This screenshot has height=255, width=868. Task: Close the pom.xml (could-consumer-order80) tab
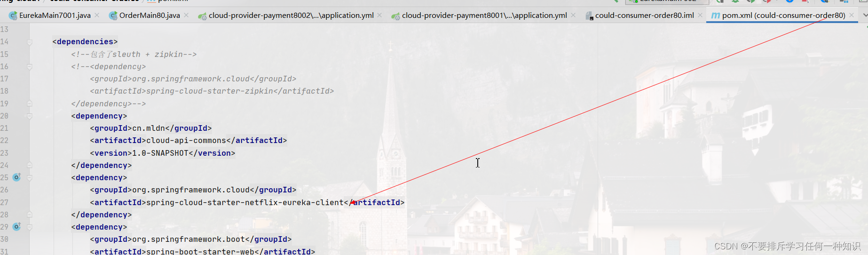pos(852,16)
